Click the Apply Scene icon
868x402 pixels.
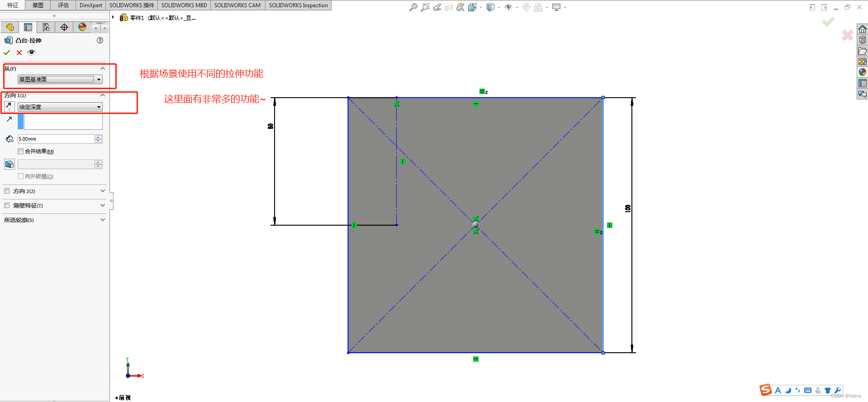[x=538, y=7]
